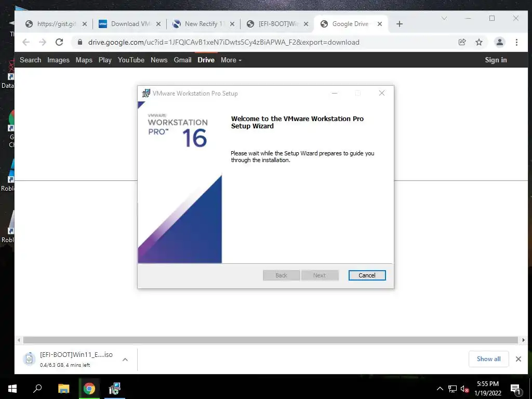
Task: Click the horizontal page scrollbar
Action: click(x=270, y=340)
